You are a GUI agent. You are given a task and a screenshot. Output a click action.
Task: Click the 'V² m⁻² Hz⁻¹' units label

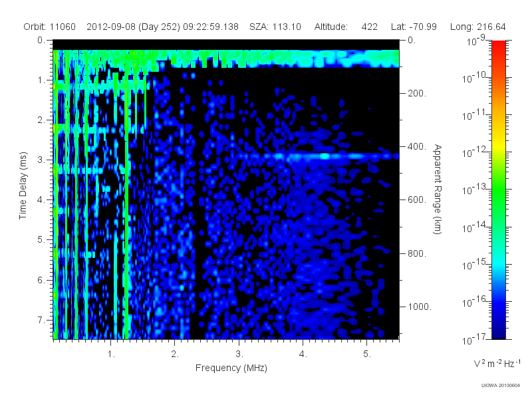(x=497, y=363)
